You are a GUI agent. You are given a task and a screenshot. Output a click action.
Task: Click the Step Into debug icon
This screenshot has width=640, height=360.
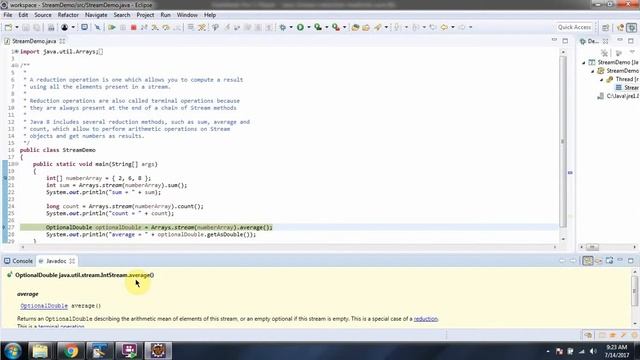155,27
